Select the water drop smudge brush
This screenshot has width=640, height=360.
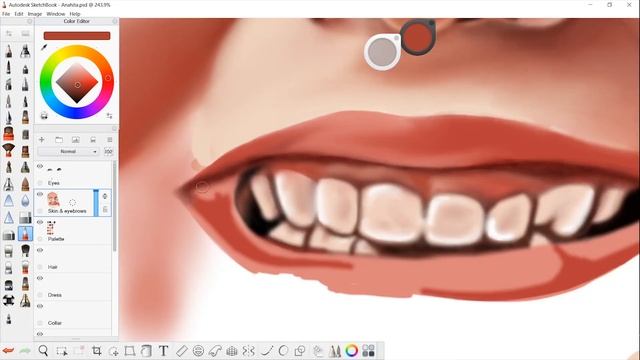pos(25,200)
